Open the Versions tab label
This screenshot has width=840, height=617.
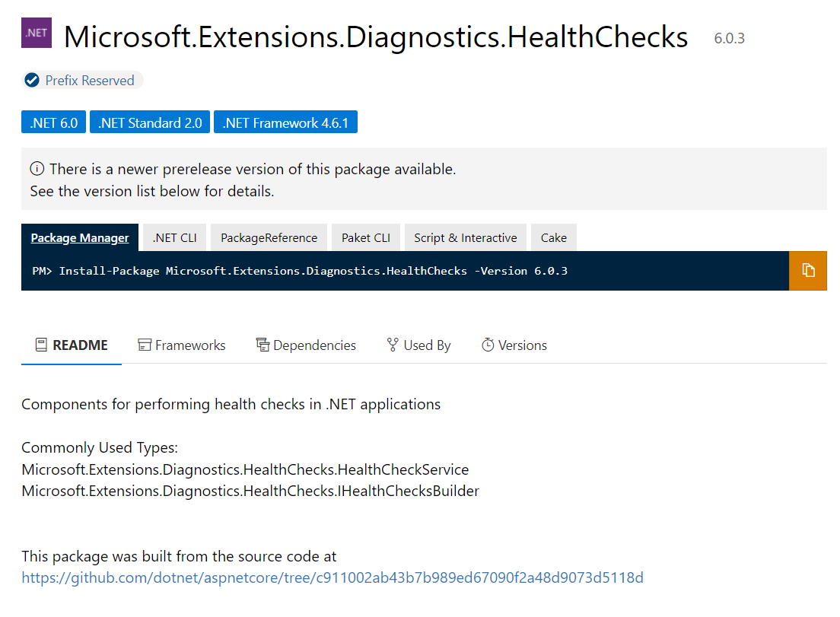tap(522, 345)
